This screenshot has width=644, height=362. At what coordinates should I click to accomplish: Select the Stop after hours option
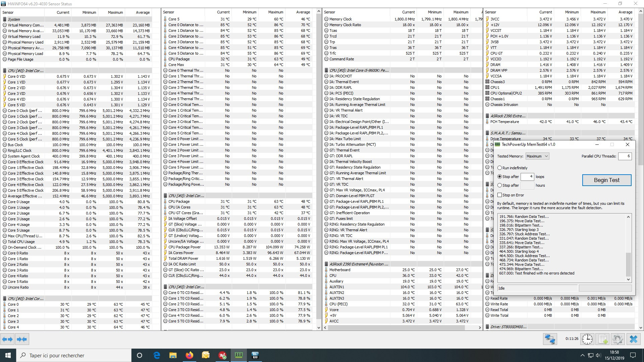[500, 185]
